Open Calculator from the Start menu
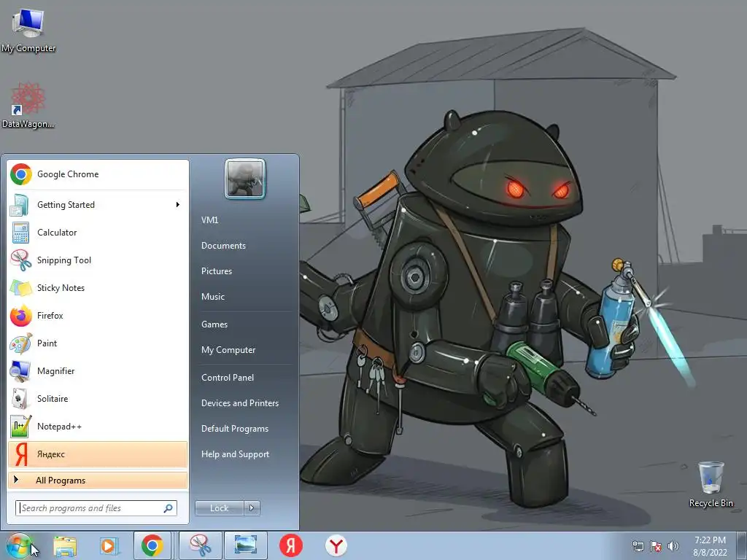747x560 pixels. click(x=98, y=233)
